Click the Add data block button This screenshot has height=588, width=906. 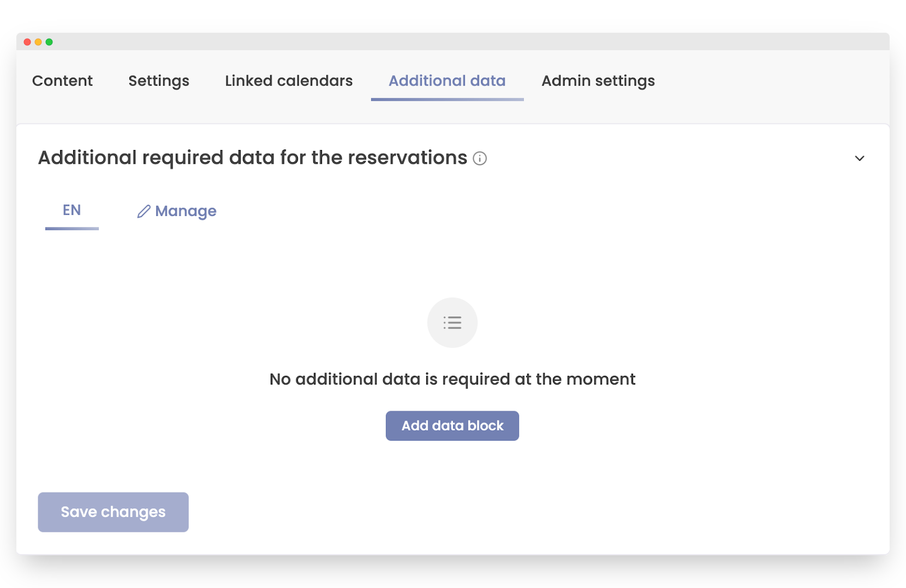point(452,426)
